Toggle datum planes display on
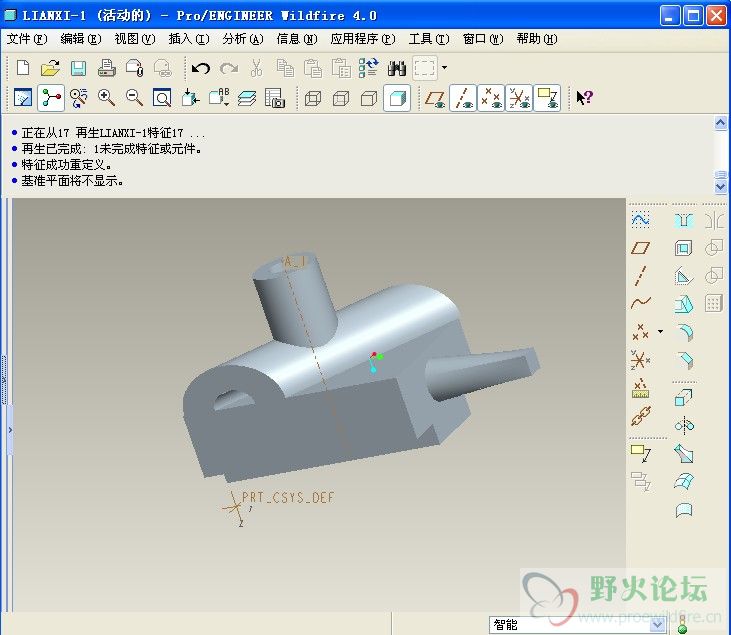Screen dimensions: 731x635 [435, 98]
